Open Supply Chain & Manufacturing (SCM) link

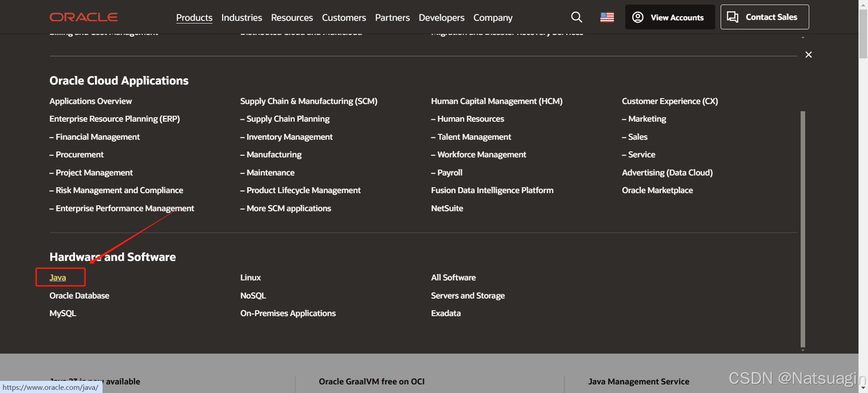point(309,101)
